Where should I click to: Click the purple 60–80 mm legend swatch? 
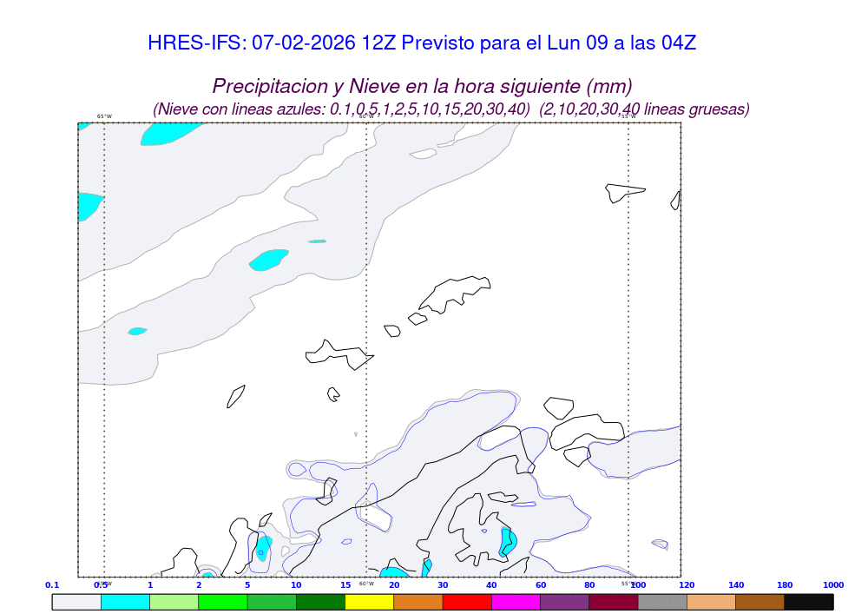coord(564,601)
